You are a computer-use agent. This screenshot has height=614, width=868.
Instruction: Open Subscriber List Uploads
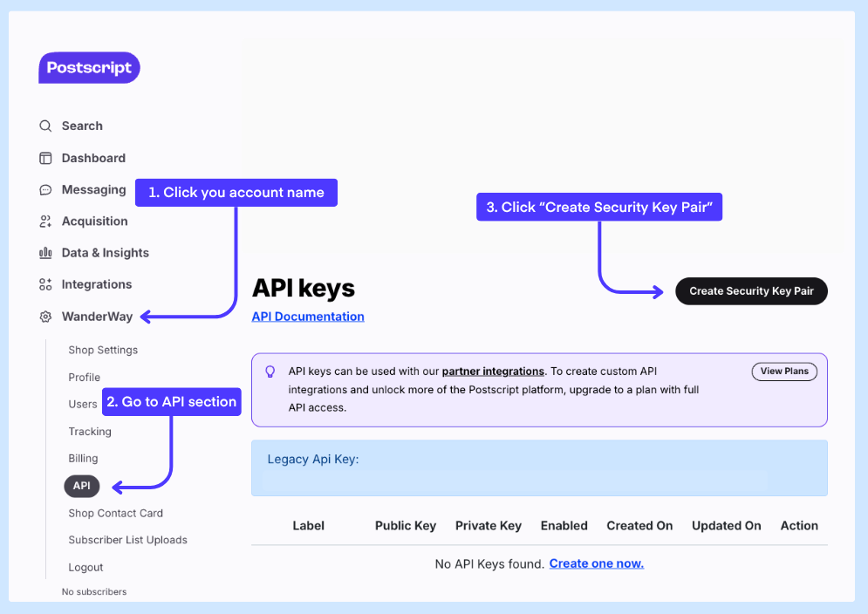128,540
